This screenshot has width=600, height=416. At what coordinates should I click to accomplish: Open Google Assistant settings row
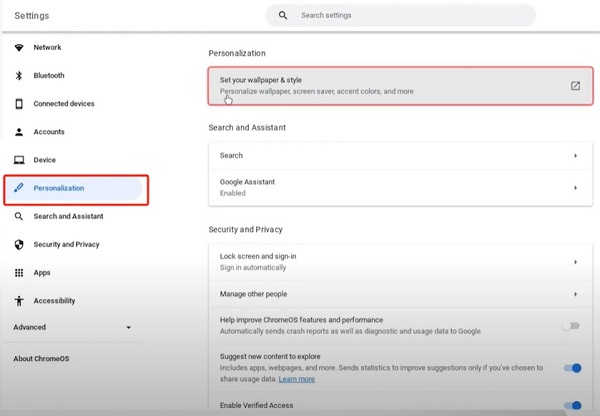400,188
